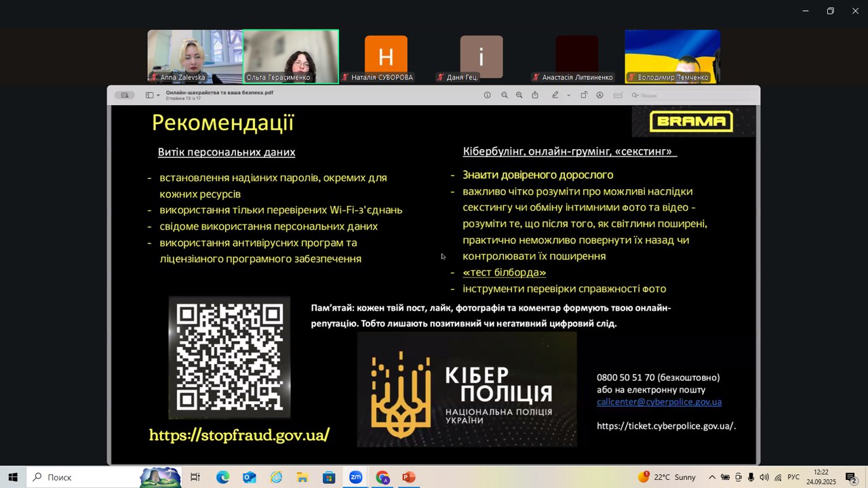Expand the highlight tool options chevron
Viewport: 868px width, 488px height.
click(568, 96)
